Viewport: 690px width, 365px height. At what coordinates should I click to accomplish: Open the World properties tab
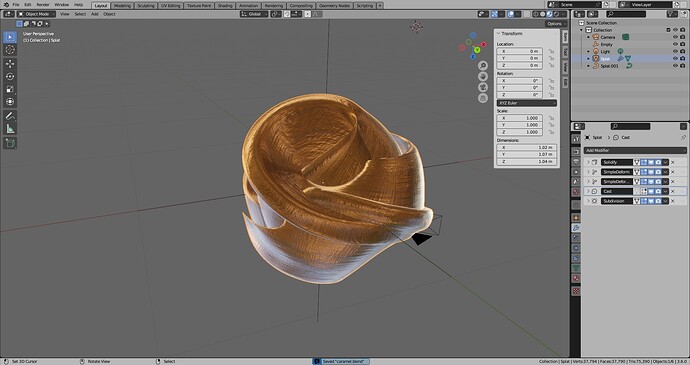(x=576, y=192)
